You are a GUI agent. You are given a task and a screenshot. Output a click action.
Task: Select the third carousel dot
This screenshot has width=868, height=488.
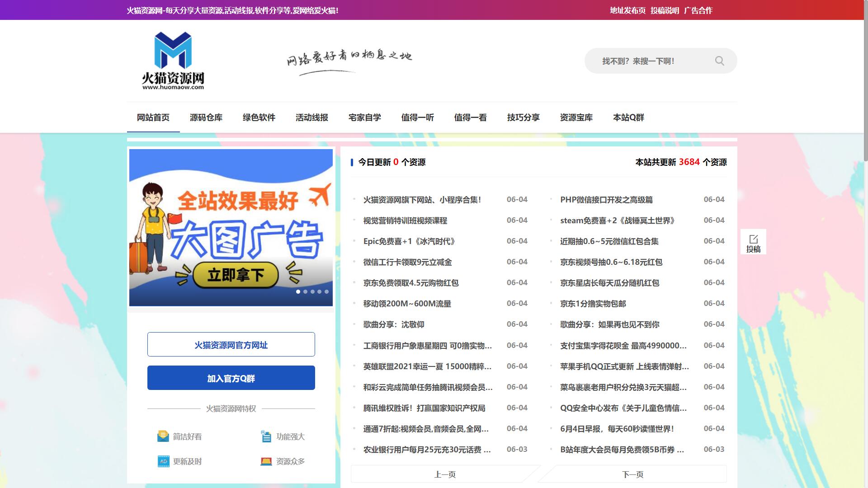(312, 292)
